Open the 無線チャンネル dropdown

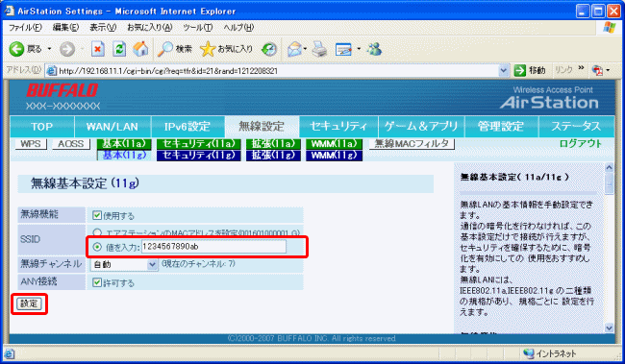click(125, 264)
